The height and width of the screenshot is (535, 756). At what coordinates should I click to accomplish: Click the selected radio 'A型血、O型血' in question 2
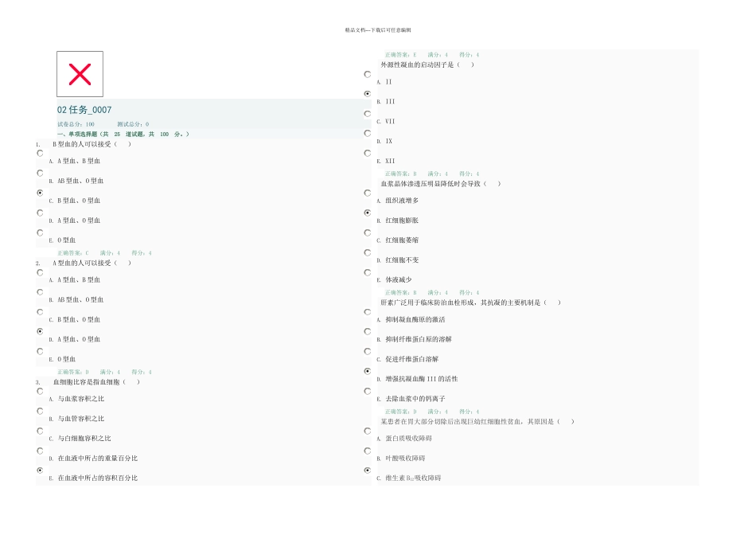41,331
